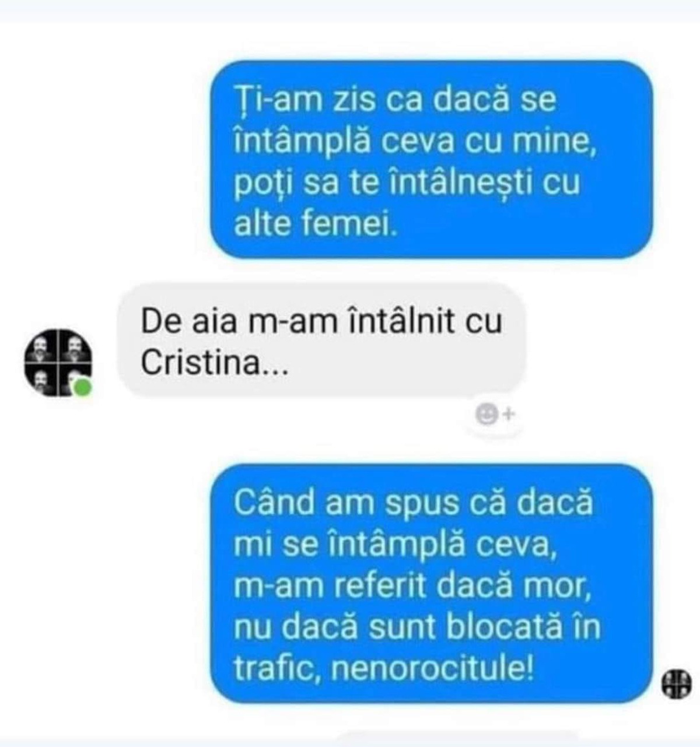Click 'mi se întâmplă ceva,' text line
The width and height of the screenshot is (700, 747).
tap(396, 545)
